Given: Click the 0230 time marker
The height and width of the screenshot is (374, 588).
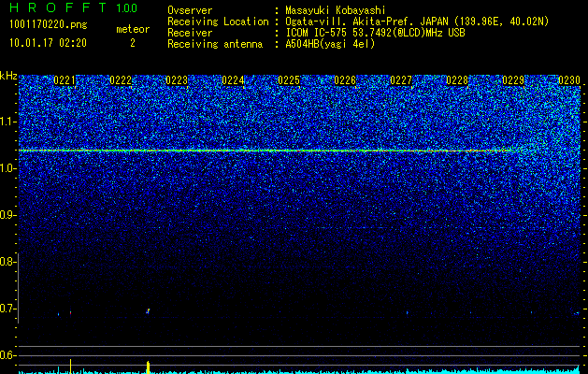Looking at the screenshot, I should click(569, 80).
